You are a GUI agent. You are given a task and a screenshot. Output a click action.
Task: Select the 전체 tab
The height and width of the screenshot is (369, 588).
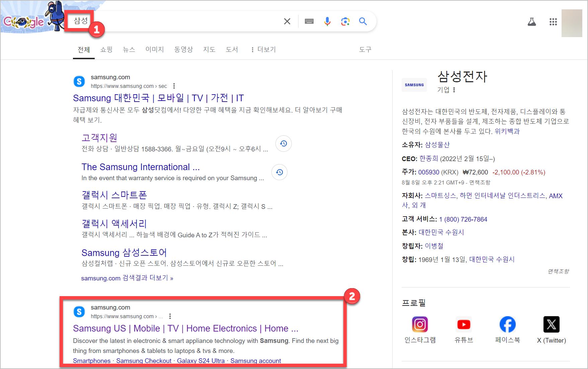(x=84, y=49)
